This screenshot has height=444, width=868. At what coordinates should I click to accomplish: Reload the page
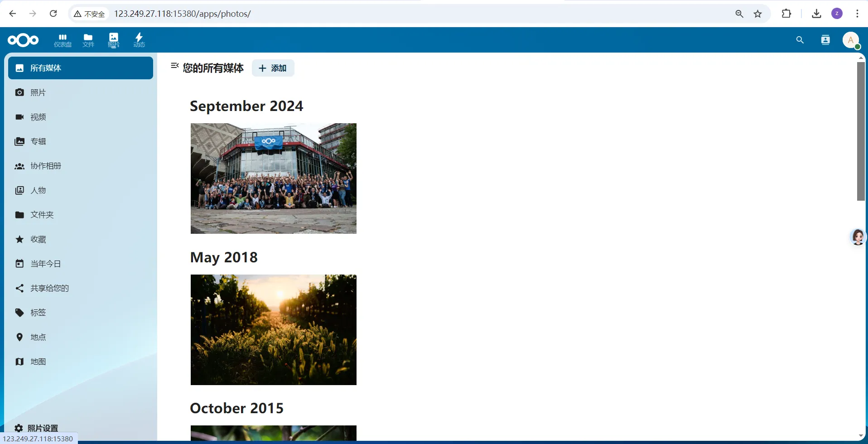point(53,14)
